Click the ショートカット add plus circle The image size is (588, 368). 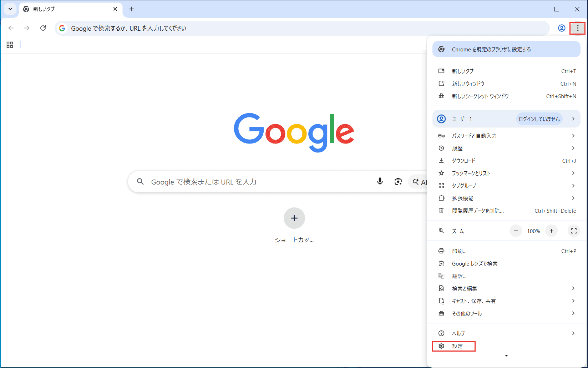(x=294, y=218)
